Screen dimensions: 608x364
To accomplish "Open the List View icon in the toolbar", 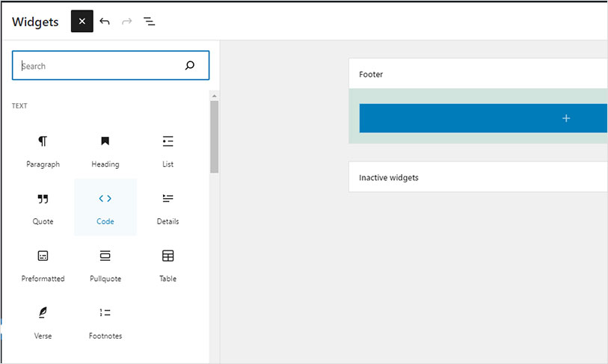I will (x=150, y=22).
